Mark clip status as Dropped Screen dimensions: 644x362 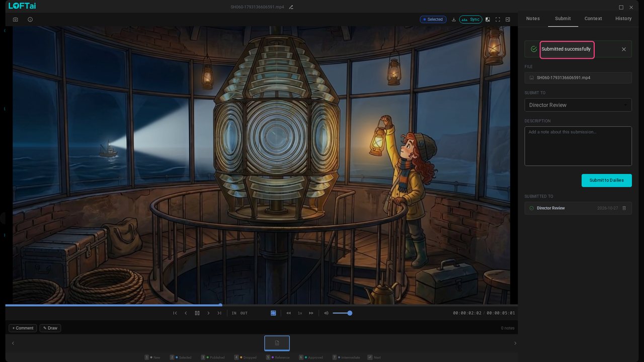click(x=246, y=357)
